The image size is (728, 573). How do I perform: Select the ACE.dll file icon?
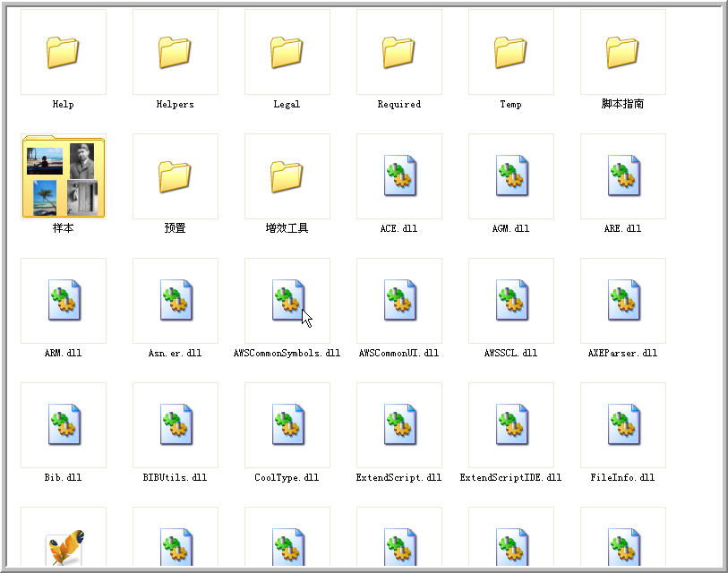tap(400, 175)
